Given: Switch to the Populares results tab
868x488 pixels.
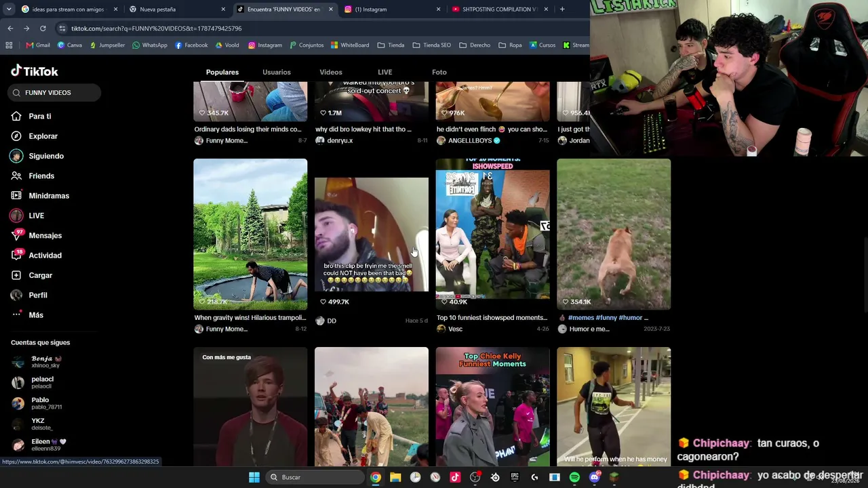Looking at the screenshot, I should coord(222,72).
